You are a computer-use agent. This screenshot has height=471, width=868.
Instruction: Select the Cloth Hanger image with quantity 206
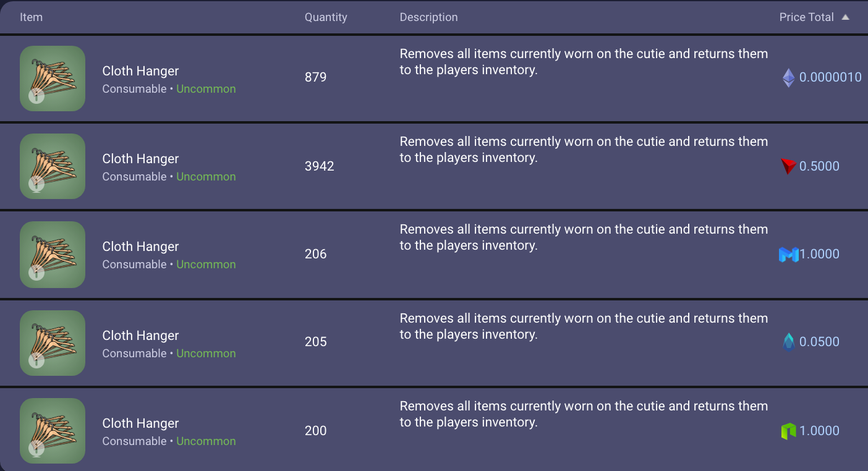[53, 255]
